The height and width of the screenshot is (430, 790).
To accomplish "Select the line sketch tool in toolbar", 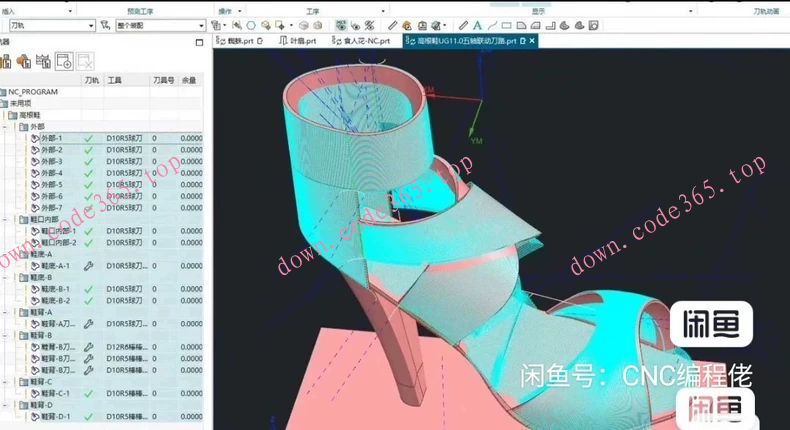I will [x=492, y=25].
